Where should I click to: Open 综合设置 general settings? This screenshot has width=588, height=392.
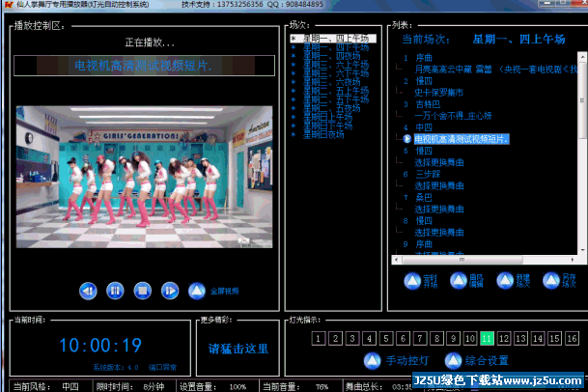pyautogui.click(x=453, y=360)
